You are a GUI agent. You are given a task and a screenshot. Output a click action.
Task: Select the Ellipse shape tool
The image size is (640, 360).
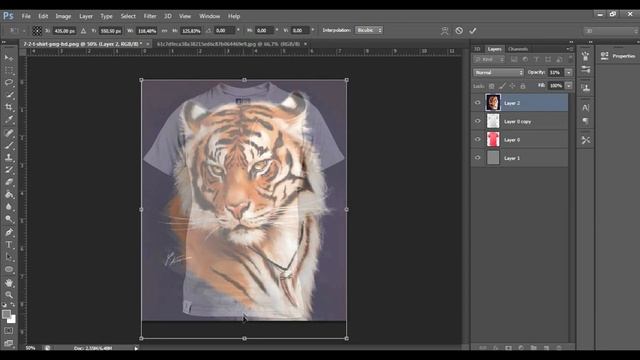[9, 269]
